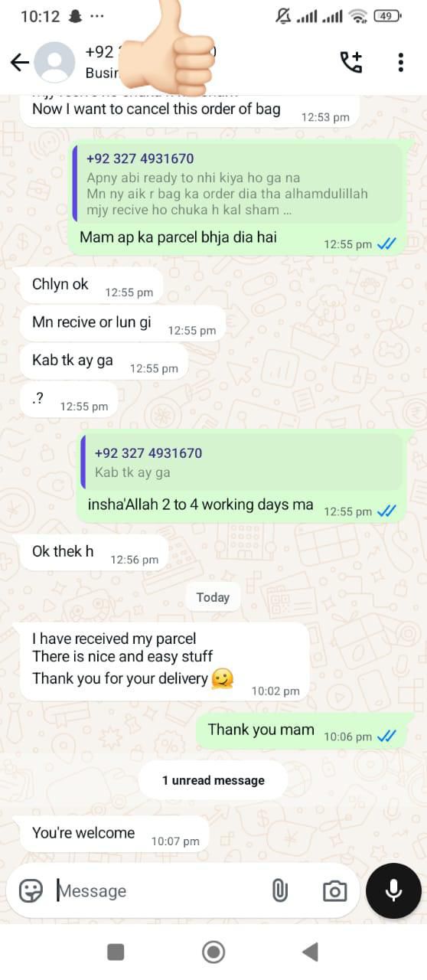The height and width of the screenshot is (980, 427).
Task: Start a call with the phone icon
Action: 350,62
